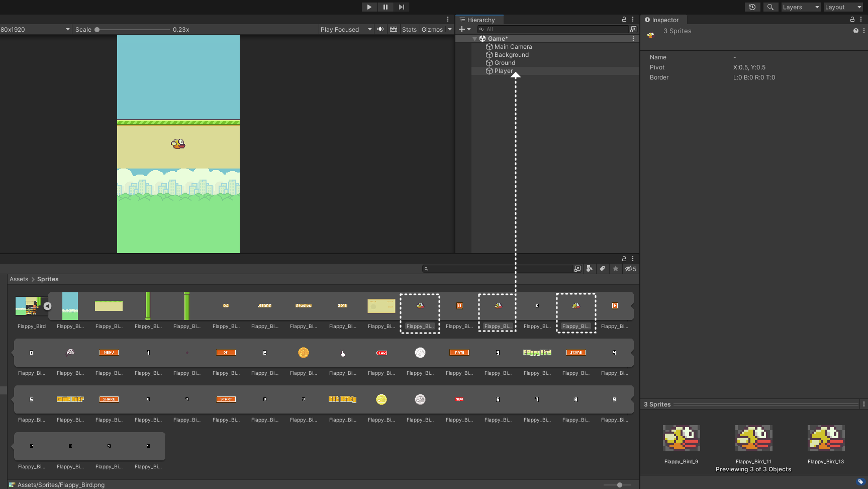868x489 pixels.
Task: Open the Play Focused dropdown
Action: point(346,30)
